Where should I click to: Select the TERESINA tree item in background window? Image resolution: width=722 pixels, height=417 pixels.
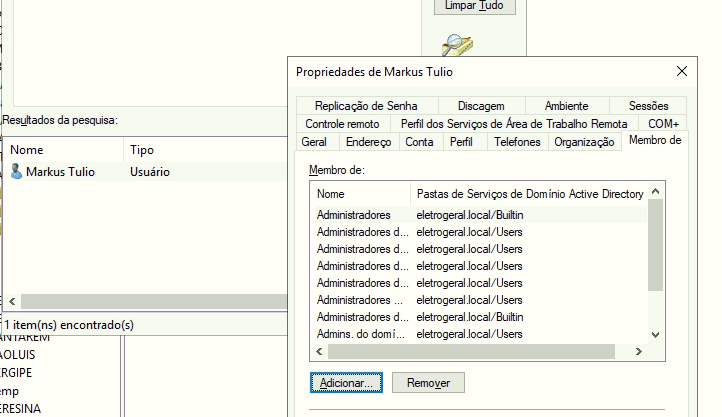[20, 408]
